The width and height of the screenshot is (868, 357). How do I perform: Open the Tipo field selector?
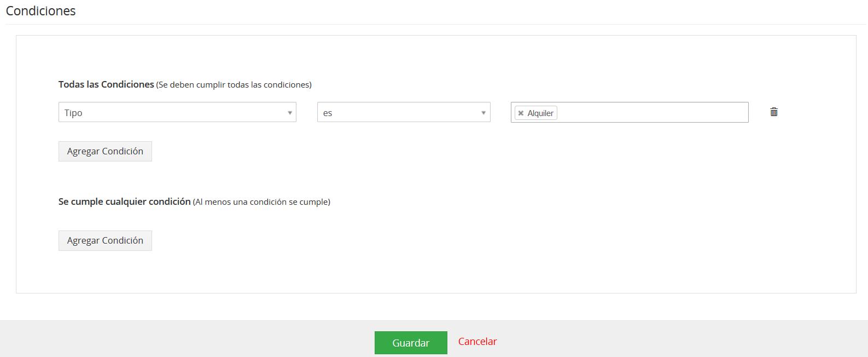pos(177,112)
